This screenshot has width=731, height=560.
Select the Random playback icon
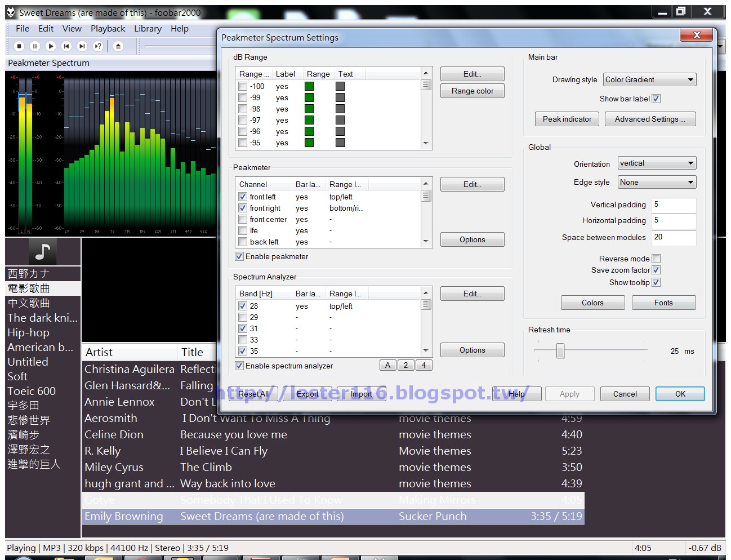[x=98, y=46]
